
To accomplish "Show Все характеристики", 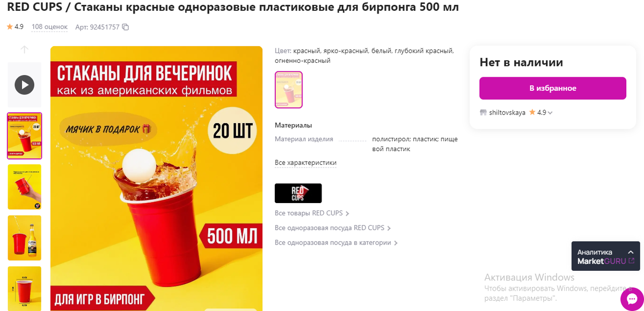I will [x=305, y=163].
